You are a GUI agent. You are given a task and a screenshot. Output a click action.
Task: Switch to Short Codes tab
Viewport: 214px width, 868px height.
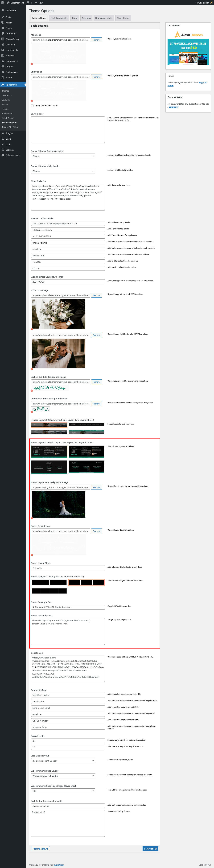coord(123,18)
